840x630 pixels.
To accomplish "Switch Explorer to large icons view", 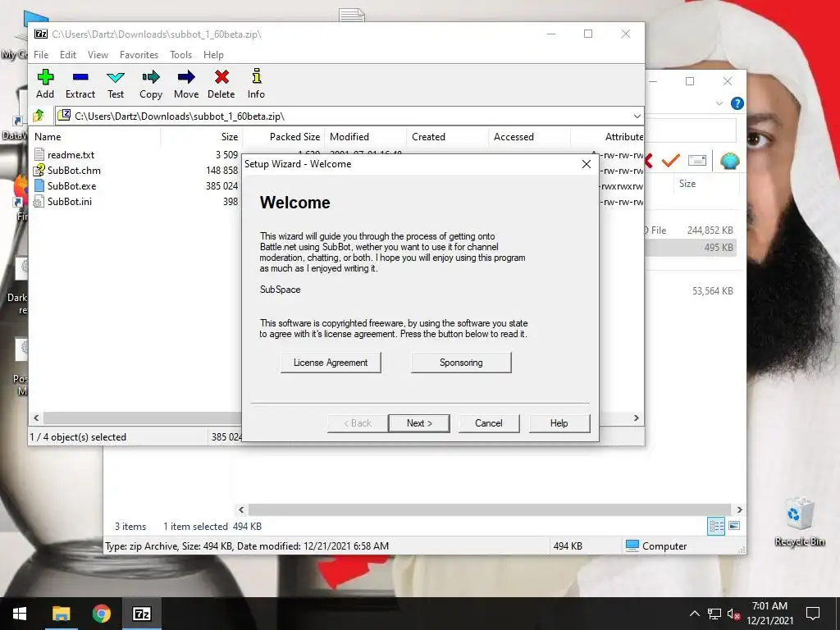I will [x=734, y=526].
